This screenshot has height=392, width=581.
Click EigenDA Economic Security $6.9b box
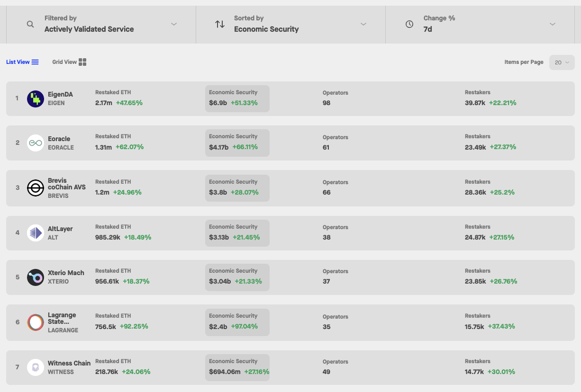(x=237, y=98)
